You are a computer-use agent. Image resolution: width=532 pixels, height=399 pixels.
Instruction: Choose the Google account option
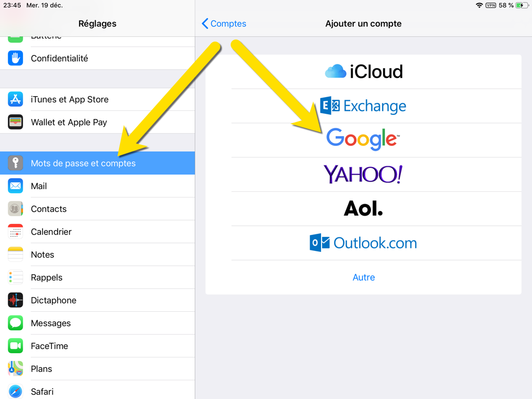pos(363,140)
